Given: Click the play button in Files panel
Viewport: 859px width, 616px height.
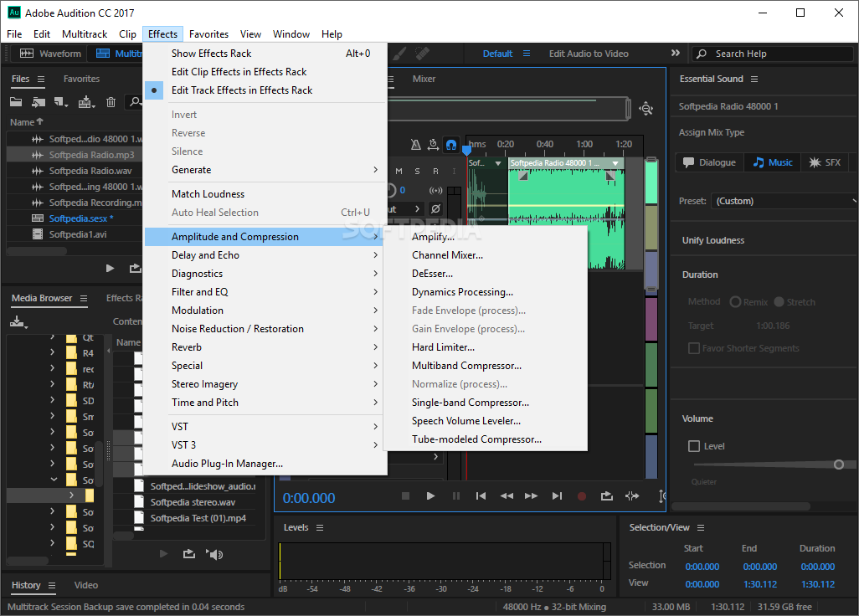Looking at the screenshot, I should tap(111, 269).
